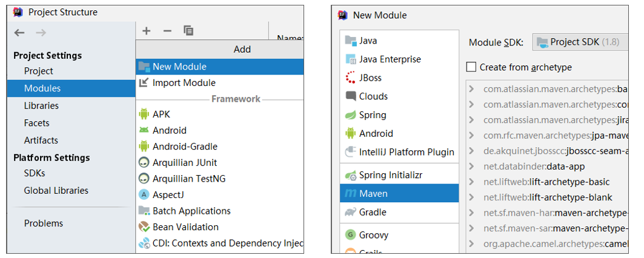The image size is (644, 258).
Task: Choose the Gradle module type
Action: click(372, 212)
